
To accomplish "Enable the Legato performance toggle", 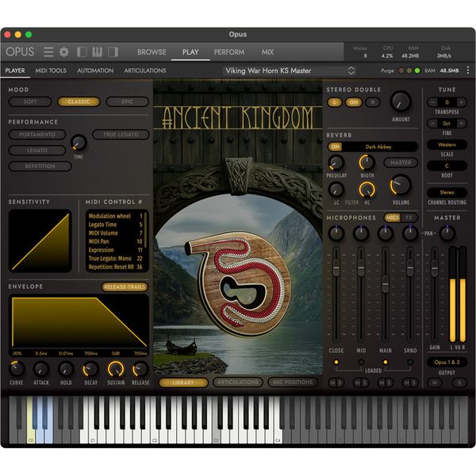I will 39,150.
